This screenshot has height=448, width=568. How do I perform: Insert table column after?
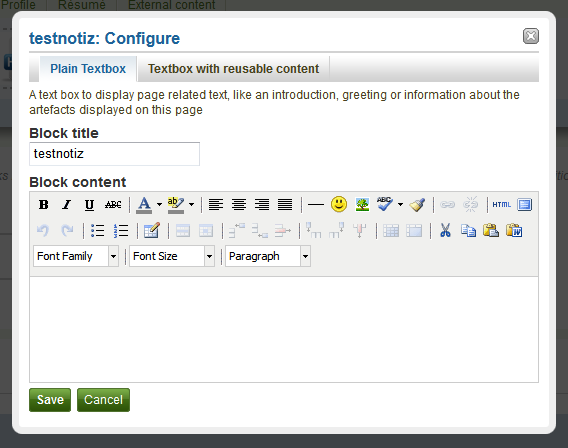(337, 230)
